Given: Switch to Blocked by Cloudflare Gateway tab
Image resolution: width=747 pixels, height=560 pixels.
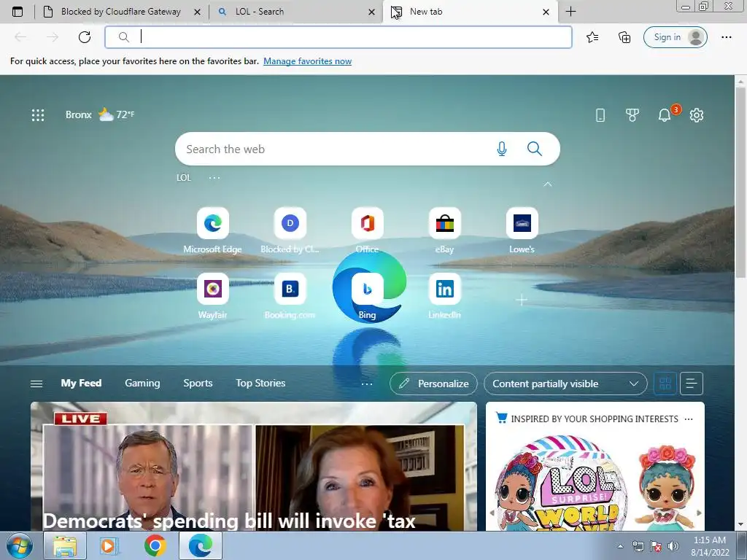Looking at the screenshot, I should coord(120,12).
